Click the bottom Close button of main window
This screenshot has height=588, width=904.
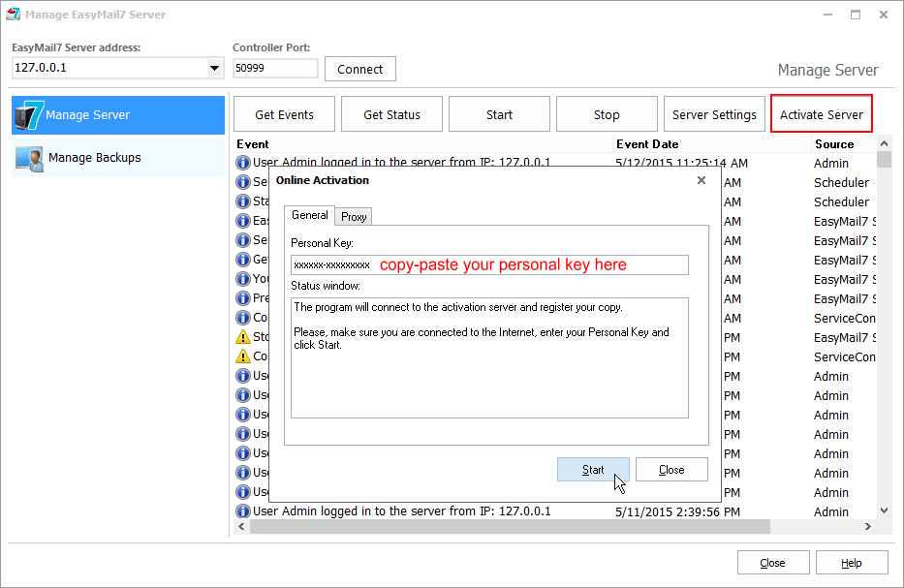coord(773,563)
